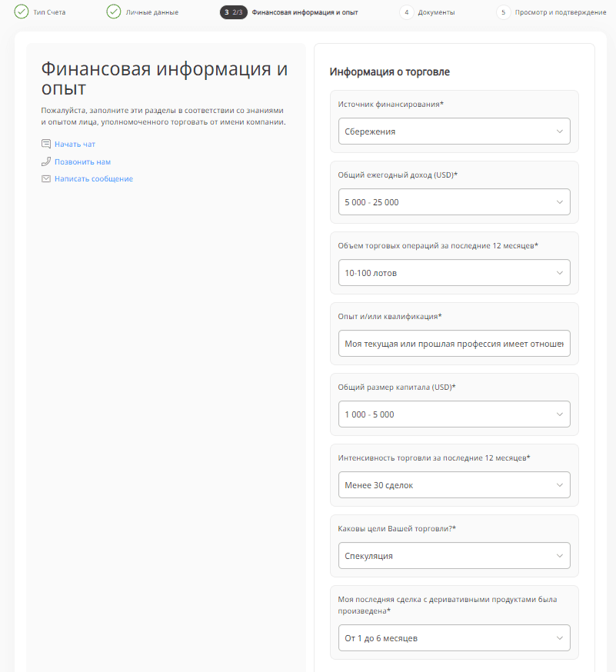616x672 pixels.
Task: Open the Общий размер капитала dropdown
Action: point(454,414)
